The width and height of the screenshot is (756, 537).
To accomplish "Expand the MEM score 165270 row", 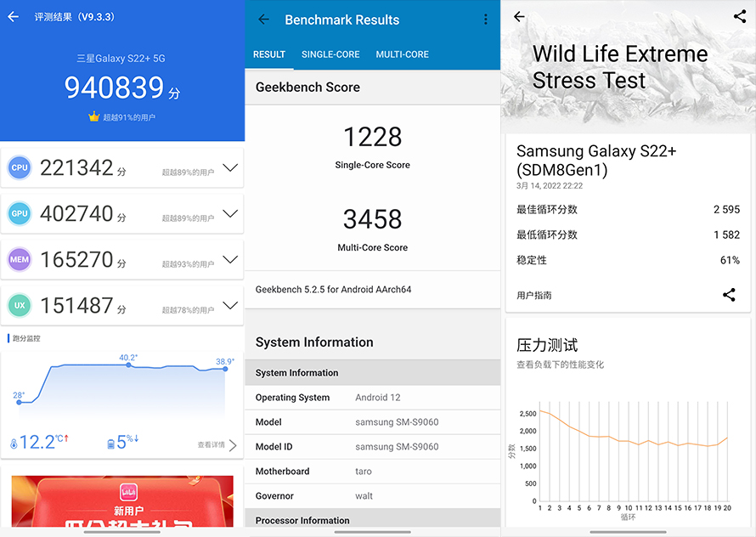I will point(229,260).
